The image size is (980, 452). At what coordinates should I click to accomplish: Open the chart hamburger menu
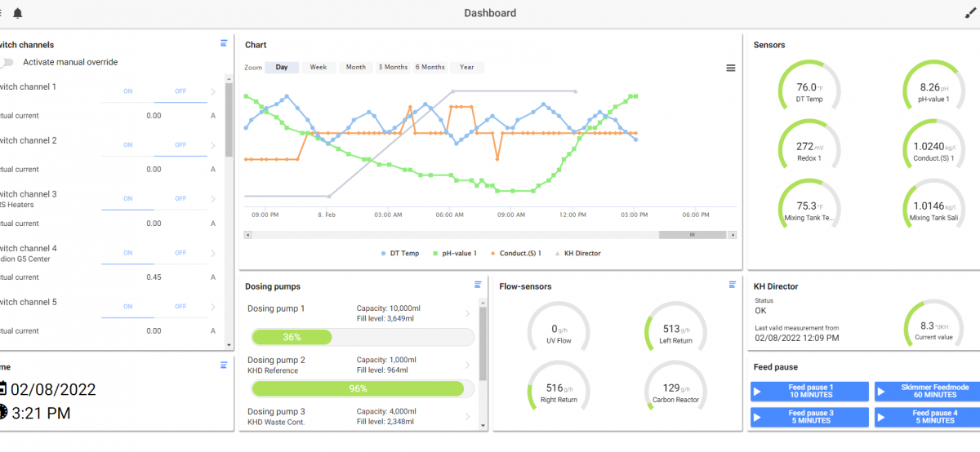pyautogui.click(x=731, y=68)
